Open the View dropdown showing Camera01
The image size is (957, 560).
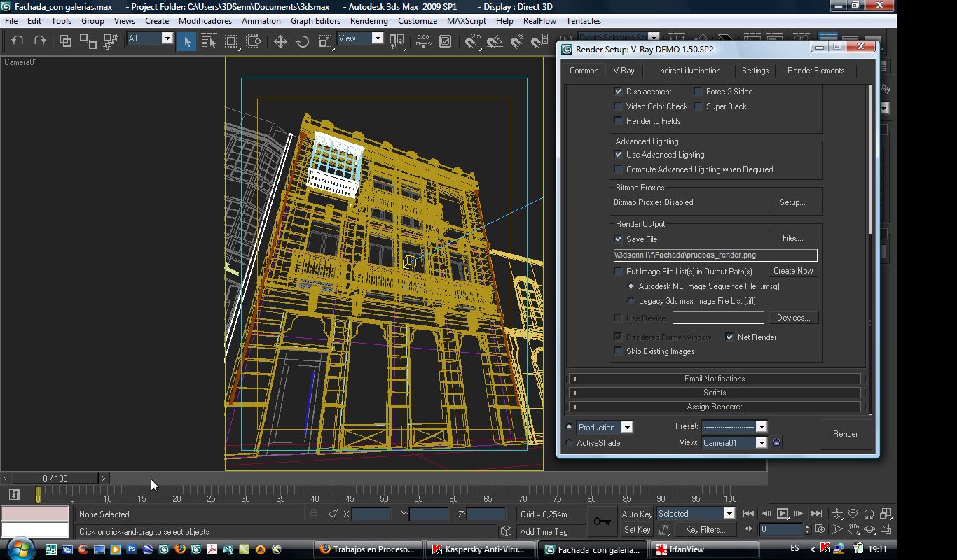click(761, 443)
